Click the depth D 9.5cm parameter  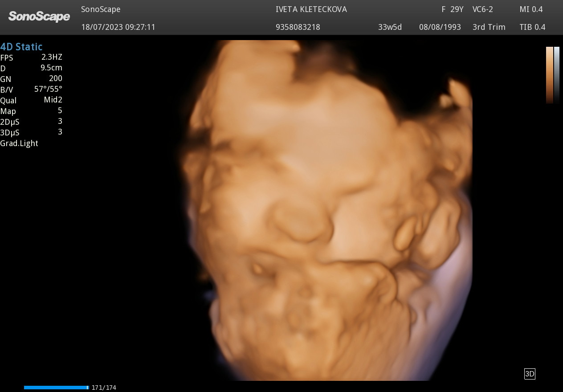tap(31, 68)
